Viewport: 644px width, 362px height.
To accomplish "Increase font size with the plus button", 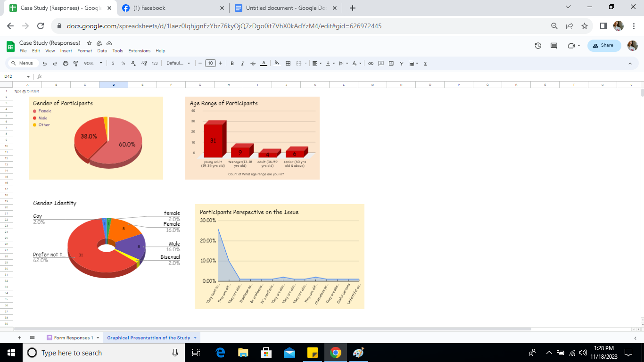I will point(220,63).
